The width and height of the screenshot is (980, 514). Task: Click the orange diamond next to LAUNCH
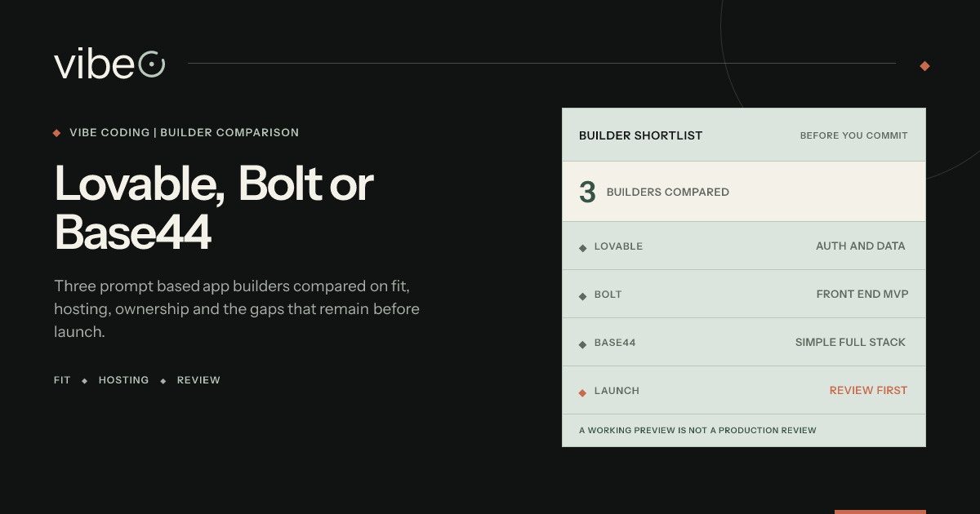pyautogui.click(x=582, y=392)
